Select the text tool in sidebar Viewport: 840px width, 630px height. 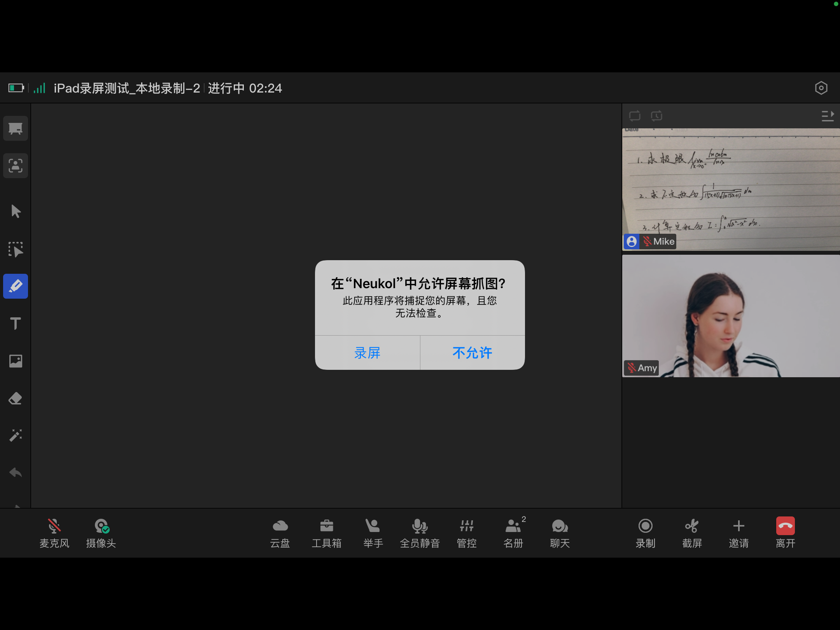(16, 323)
